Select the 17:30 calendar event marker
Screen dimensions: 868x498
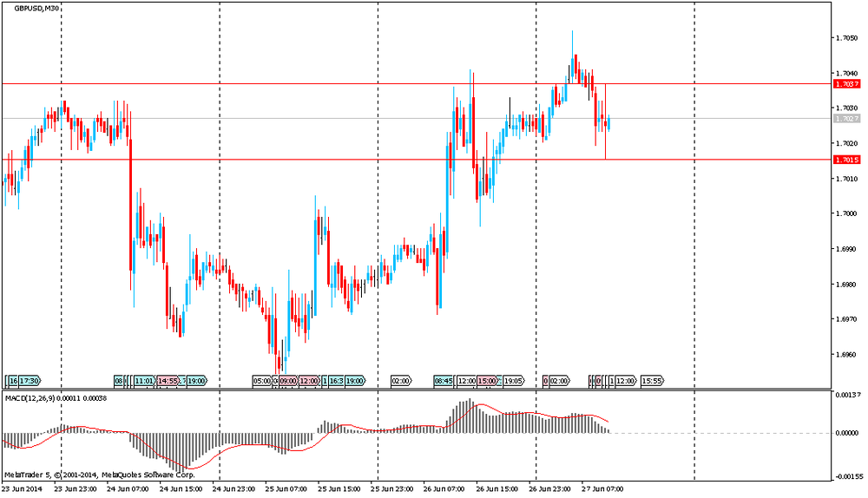click(x=30, y=381)
